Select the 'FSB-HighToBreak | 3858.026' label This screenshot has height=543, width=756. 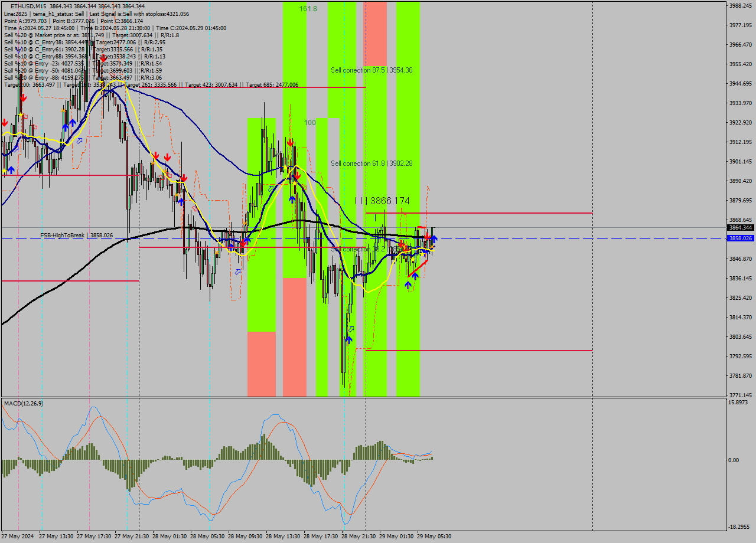click(76, 235)
